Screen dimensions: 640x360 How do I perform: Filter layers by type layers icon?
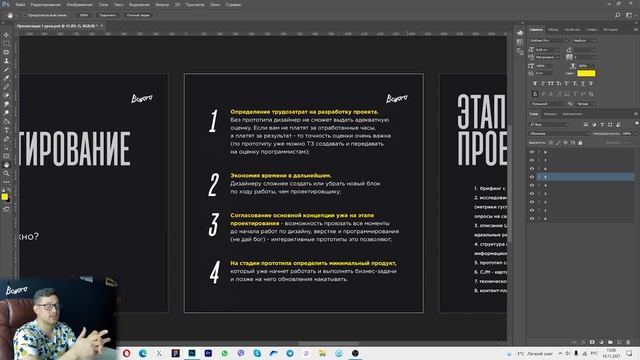(602, 124)
